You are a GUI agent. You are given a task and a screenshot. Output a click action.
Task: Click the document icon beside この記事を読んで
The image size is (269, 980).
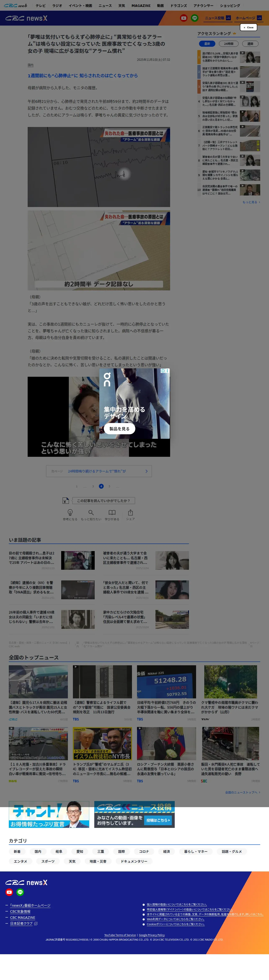(65, 501)
